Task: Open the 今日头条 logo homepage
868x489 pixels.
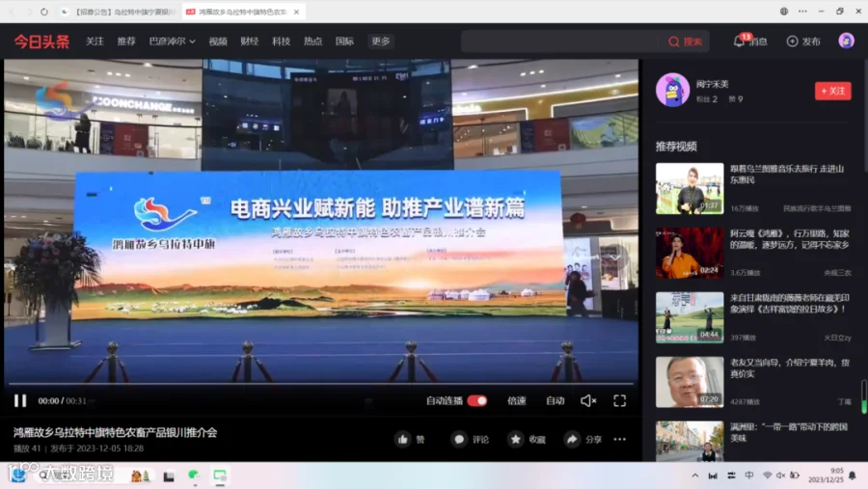Action: (41, 41)
